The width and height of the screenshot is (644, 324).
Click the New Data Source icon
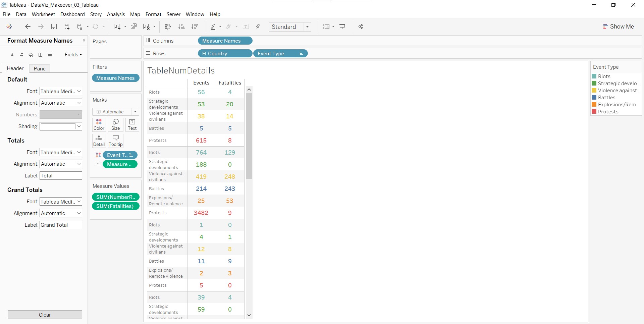pos(67,27)
